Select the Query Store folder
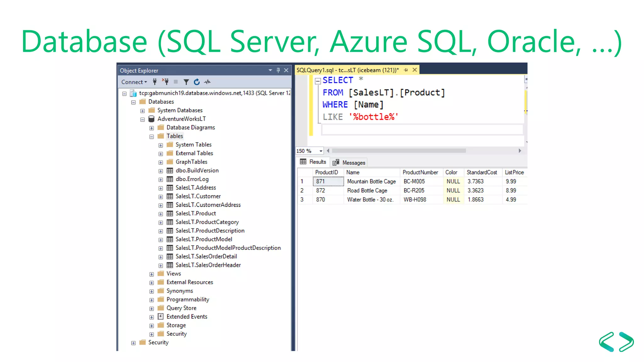 (181, 308)
